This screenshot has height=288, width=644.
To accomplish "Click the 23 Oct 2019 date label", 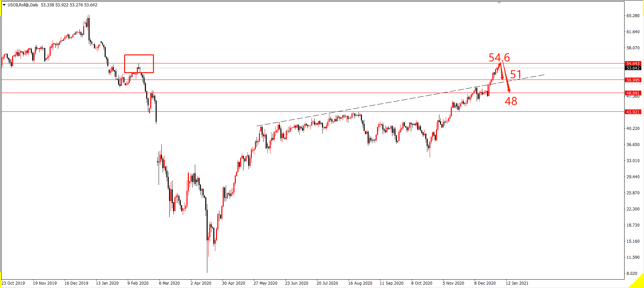I will point(13,283).
